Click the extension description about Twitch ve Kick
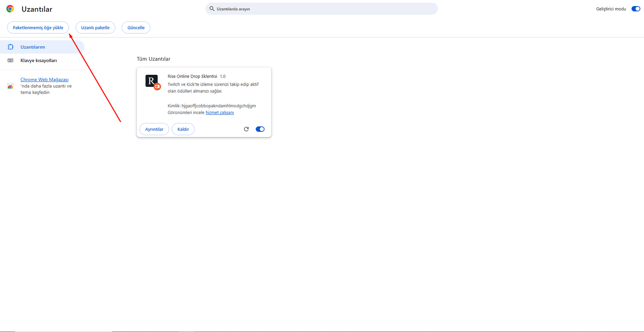644x332 pixels. pos(213,88)
